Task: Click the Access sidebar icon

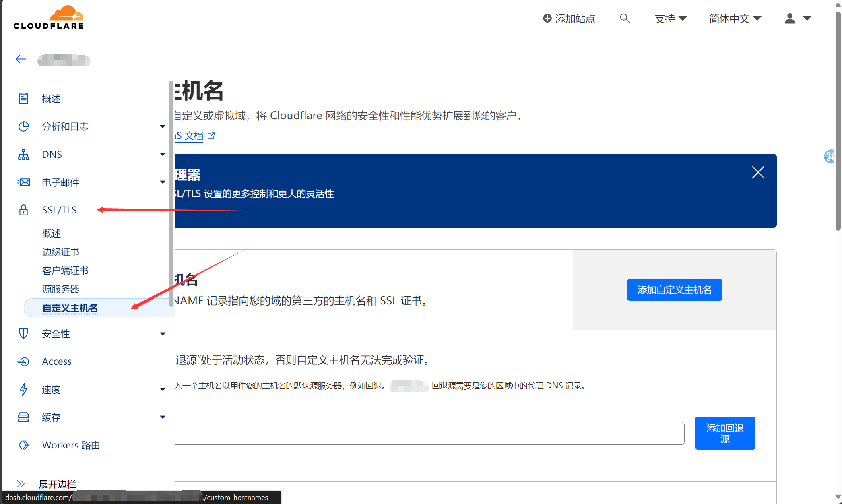Action: (x=23, y=361)
